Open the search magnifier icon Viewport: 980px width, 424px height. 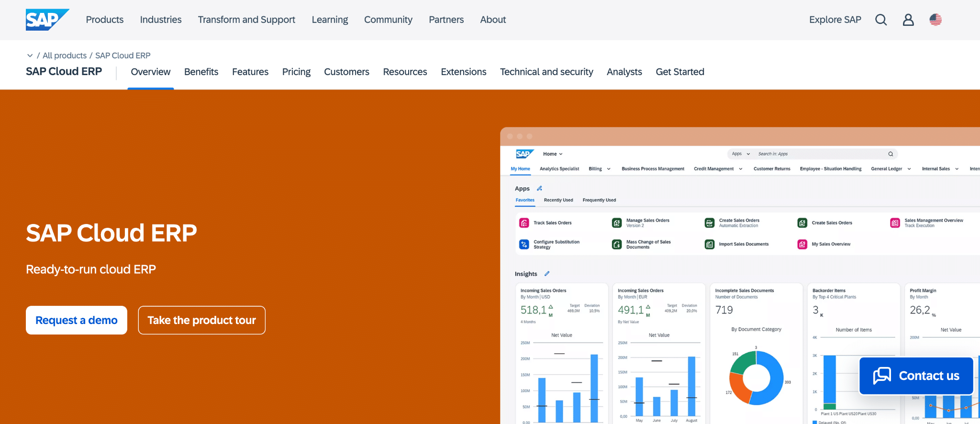tap(881, 20)
